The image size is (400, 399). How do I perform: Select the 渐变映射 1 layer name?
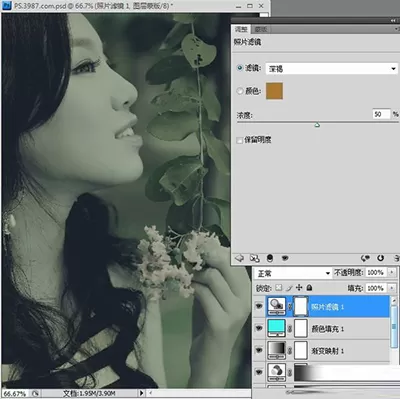tap(327, 351)
